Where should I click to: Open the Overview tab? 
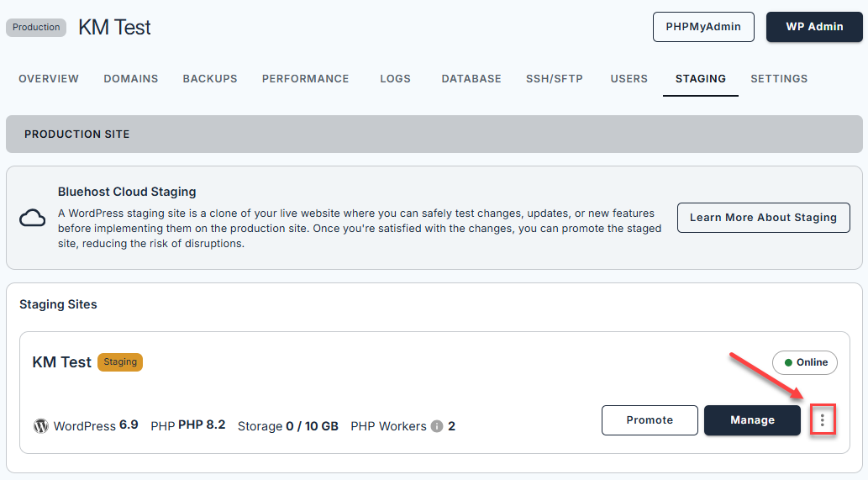click(49, 79)
